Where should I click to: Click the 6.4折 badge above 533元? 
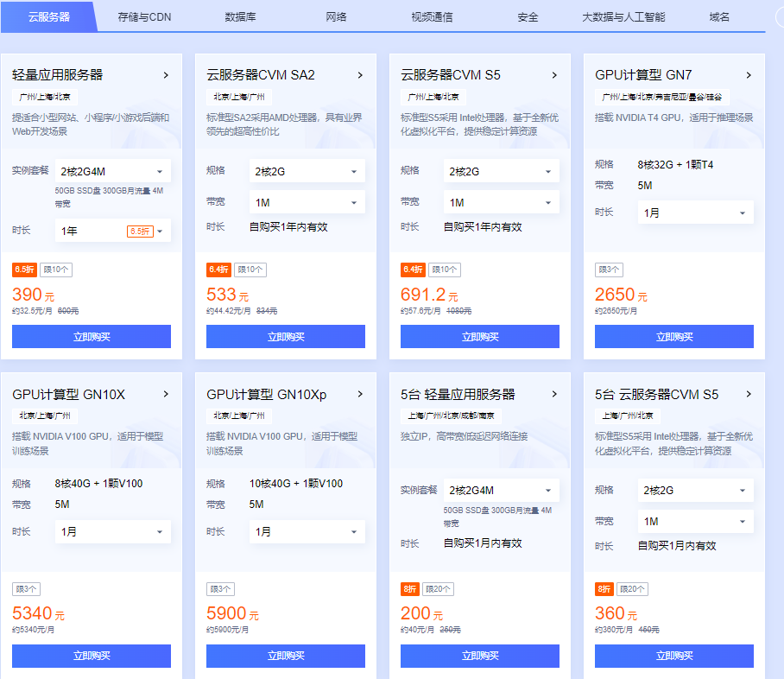pos(218,270)
